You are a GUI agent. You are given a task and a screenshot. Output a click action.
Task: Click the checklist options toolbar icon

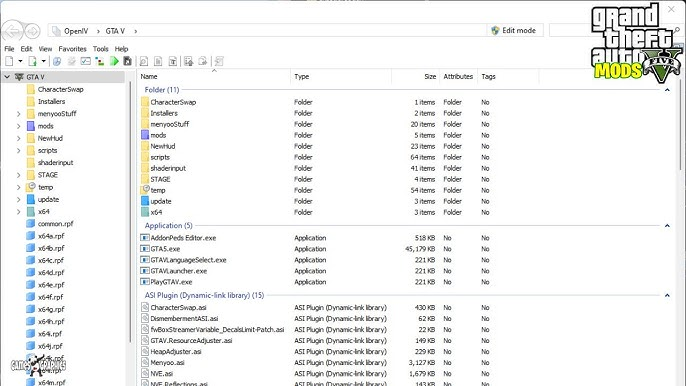[86, 61]
